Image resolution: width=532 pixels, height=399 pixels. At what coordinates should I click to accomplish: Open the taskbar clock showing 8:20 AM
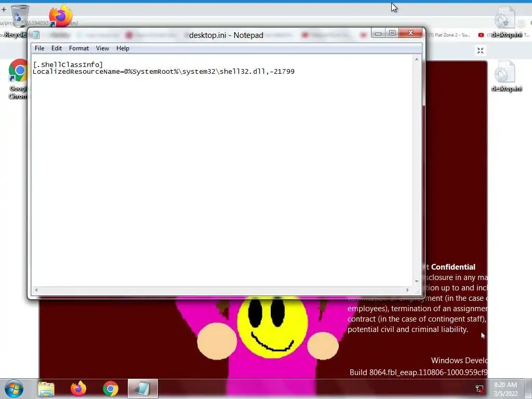point(506,389)
